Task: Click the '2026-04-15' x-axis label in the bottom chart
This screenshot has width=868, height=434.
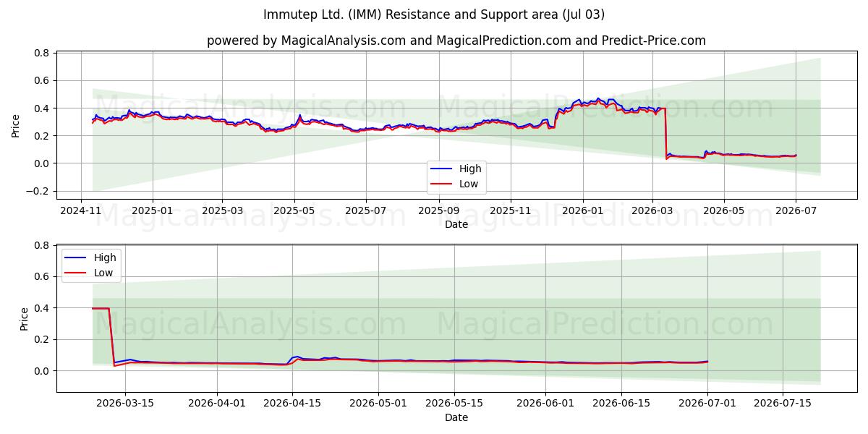Action: pyautogui.click(x=292, y=403)
